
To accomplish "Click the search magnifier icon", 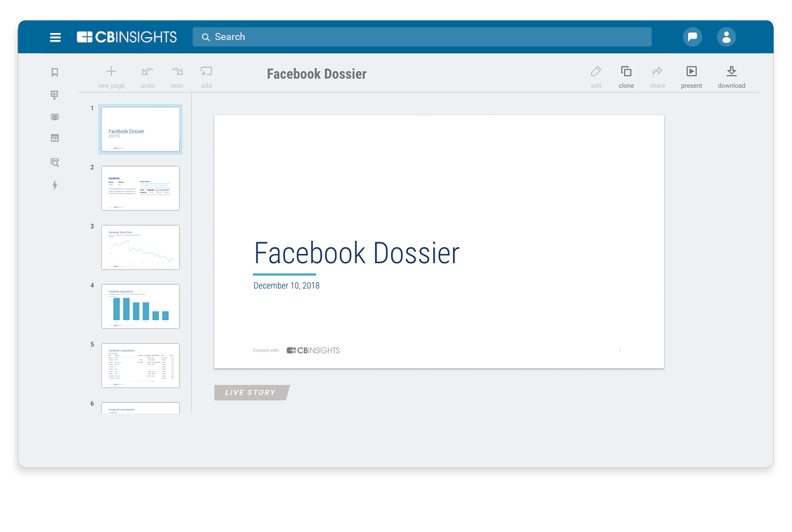I will tap(206, 36).
